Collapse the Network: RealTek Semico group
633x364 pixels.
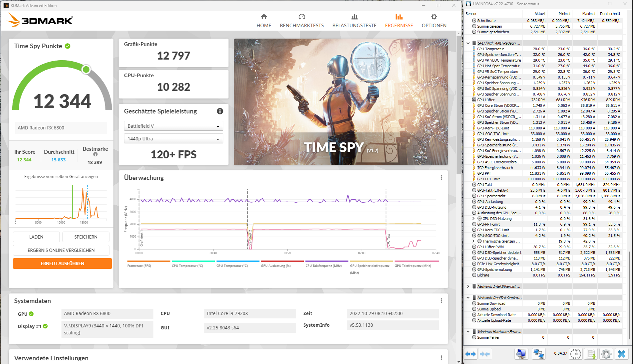tap(468, 298)
